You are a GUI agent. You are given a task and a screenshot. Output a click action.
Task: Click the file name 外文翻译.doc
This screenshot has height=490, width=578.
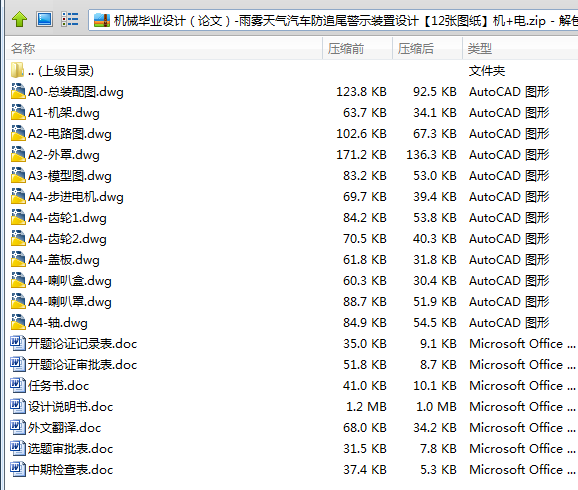pyautogui.click(x=65, y=428)
